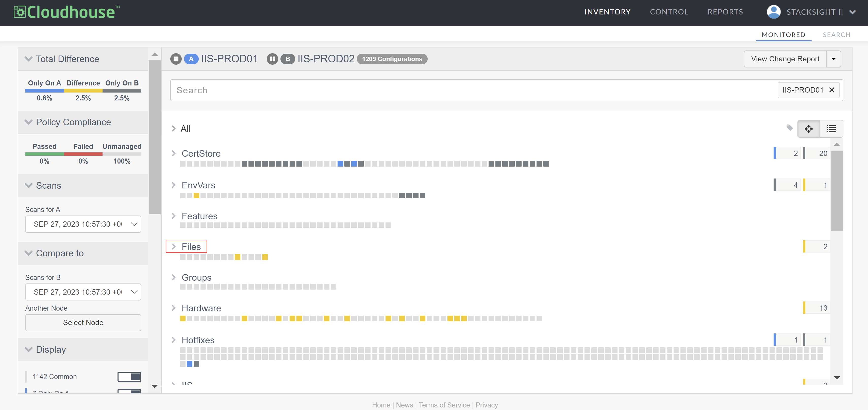Expand the Features category
The width and height of the screenshot is (868, 410).
coord(174,216)
